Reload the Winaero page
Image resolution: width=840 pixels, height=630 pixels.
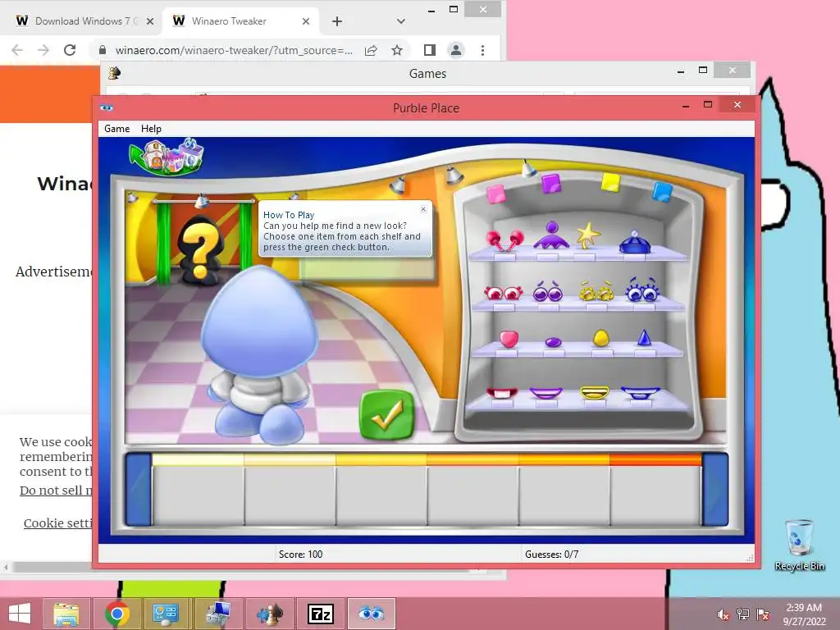(x=70, y=50)
